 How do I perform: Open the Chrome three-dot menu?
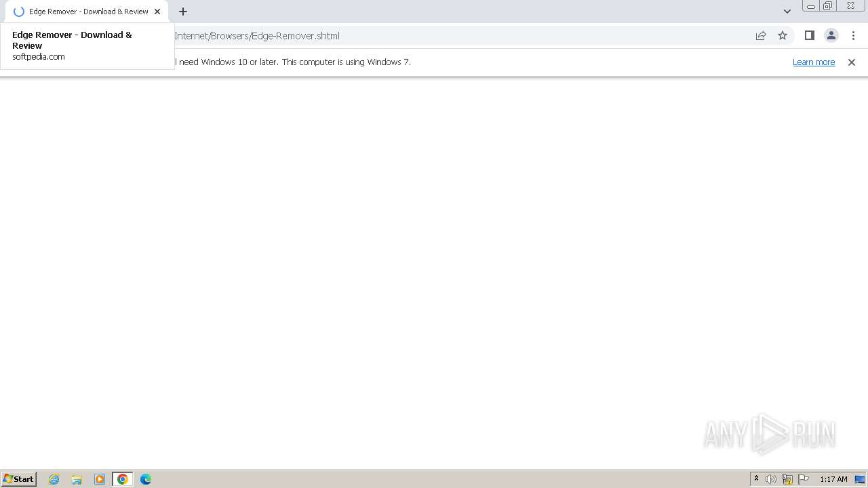click(x=853, y=36)
